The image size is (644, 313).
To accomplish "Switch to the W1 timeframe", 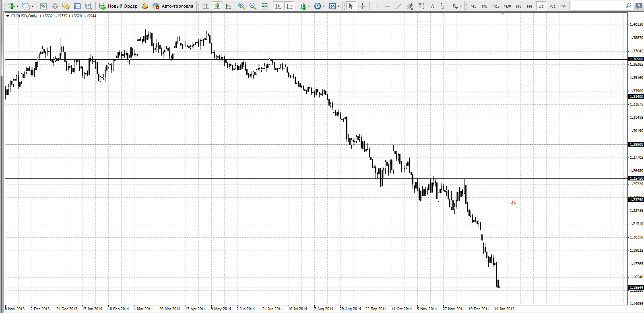I will click(x=553, y=6).
